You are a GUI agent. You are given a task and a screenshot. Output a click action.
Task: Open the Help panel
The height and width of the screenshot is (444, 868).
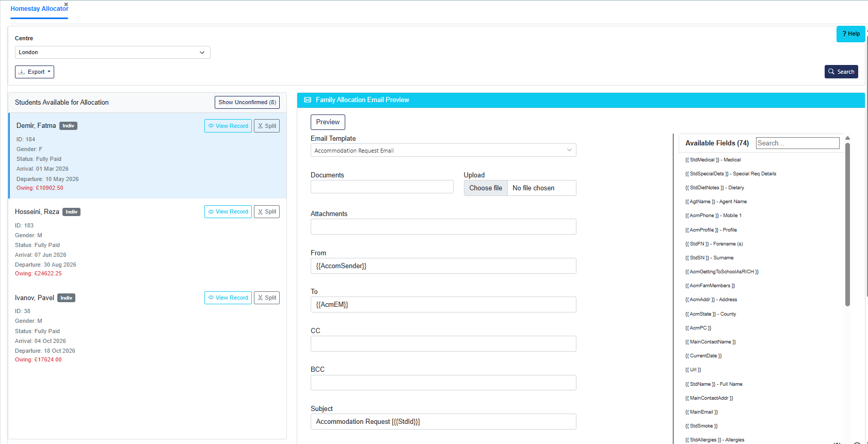click(x=850, y=34)
